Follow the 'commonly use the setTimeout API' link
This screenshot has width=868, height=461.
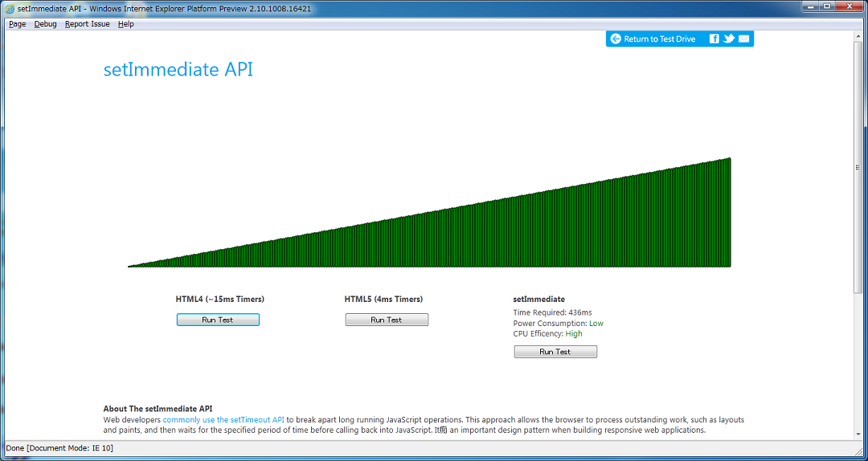click(x=223, y=419)
